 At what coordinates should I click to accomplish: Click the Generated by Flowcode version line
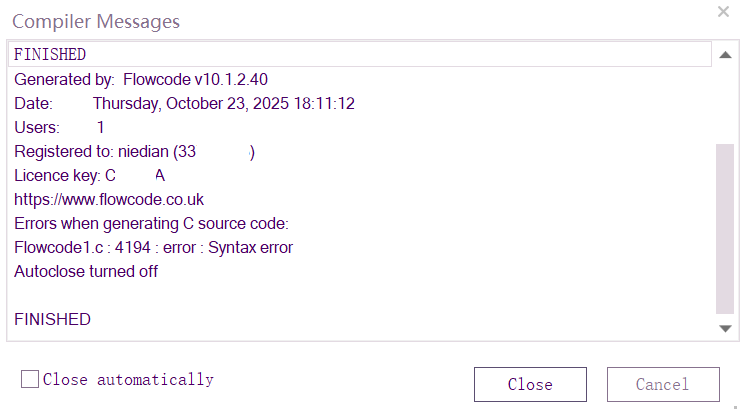point(141,79)
